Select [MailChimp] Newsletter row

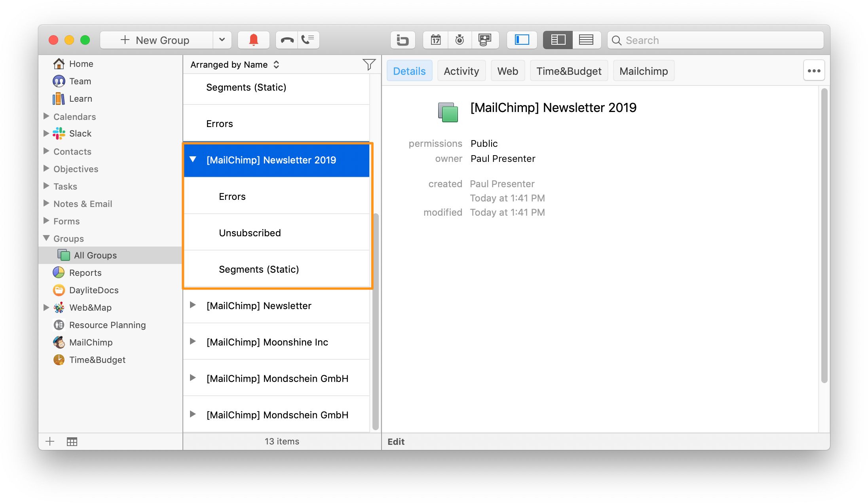click(x=277, y=306)
